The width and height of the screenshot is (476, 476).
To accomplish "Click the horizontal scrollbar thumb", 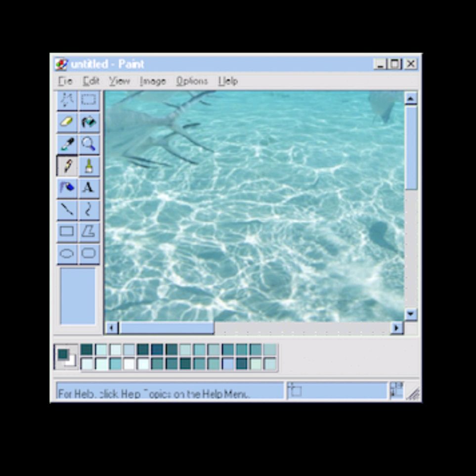I will pos(167,328).
